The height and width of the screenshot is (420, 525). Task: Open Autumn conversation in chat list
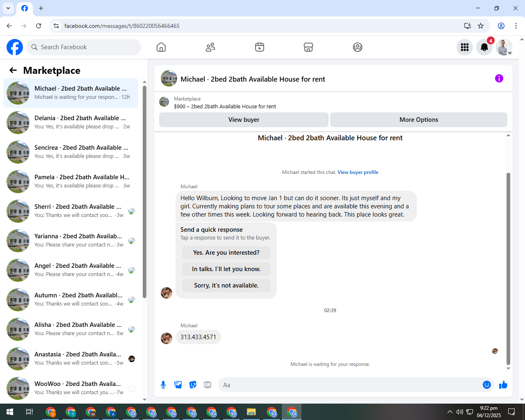[71, 300]
